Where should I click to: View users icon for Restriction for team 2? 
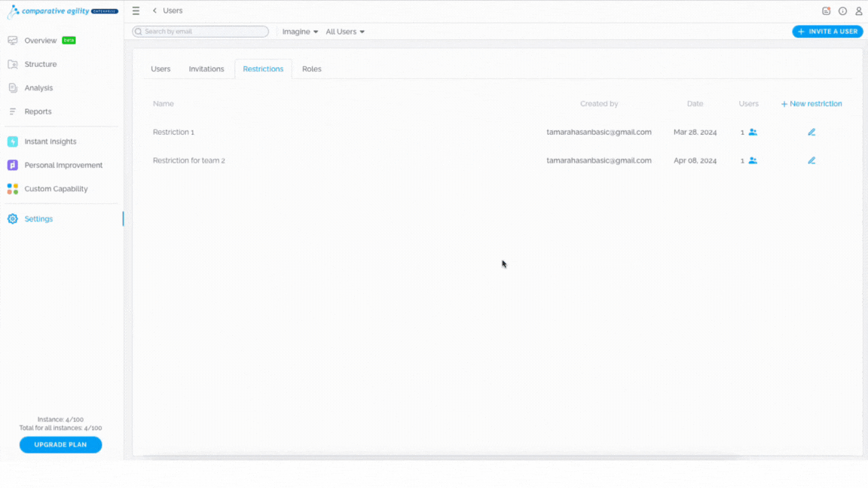point(753,160)
